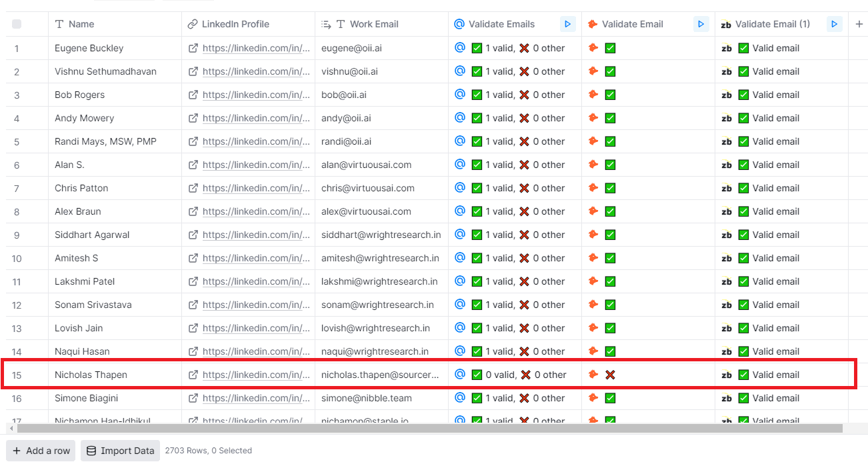
Task: Click the @ icon in Alan S. row
Action: pyautogui.click(x=459, y=165)
